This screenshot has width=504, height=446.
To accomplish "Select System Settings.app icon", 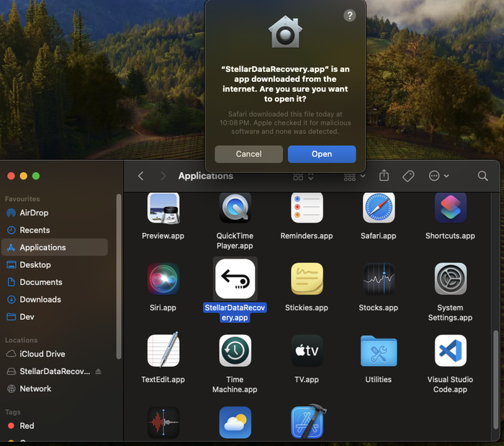I will 450,279.
